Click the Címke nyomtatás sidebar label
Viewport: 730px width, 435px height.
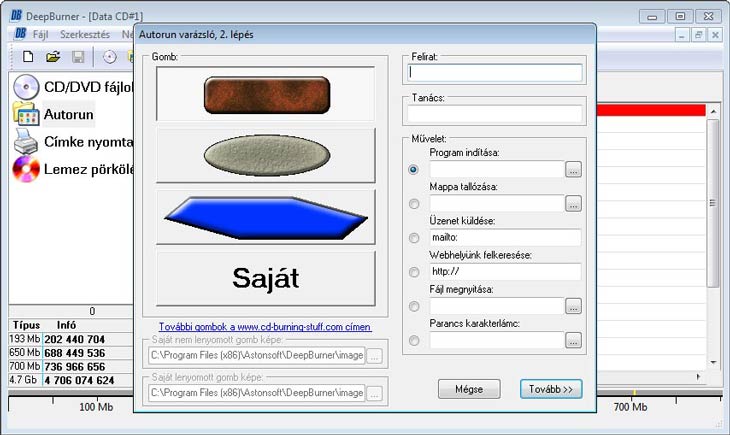coord(88,142)
